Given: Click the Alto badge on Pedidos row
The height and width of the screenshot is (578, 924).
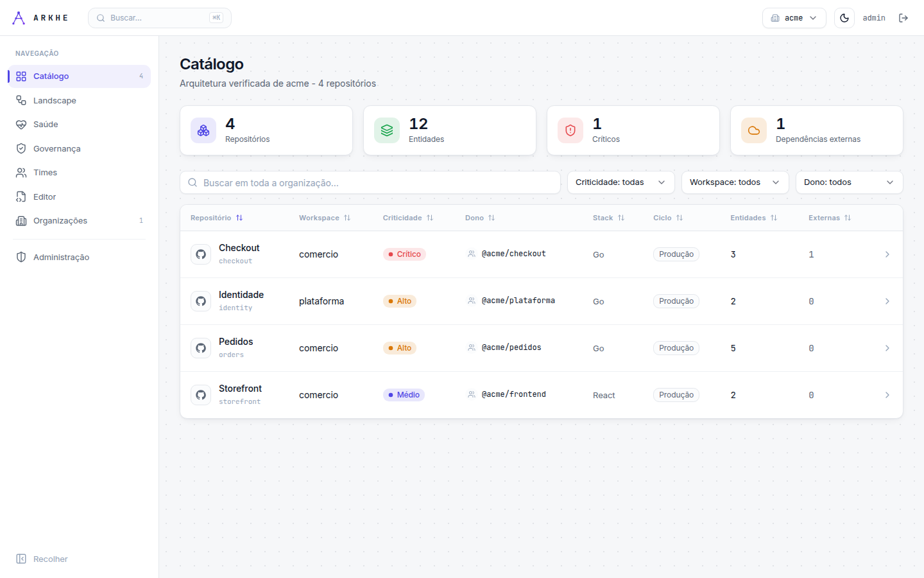Looking at the screenshot, I should tap(400, 348).
